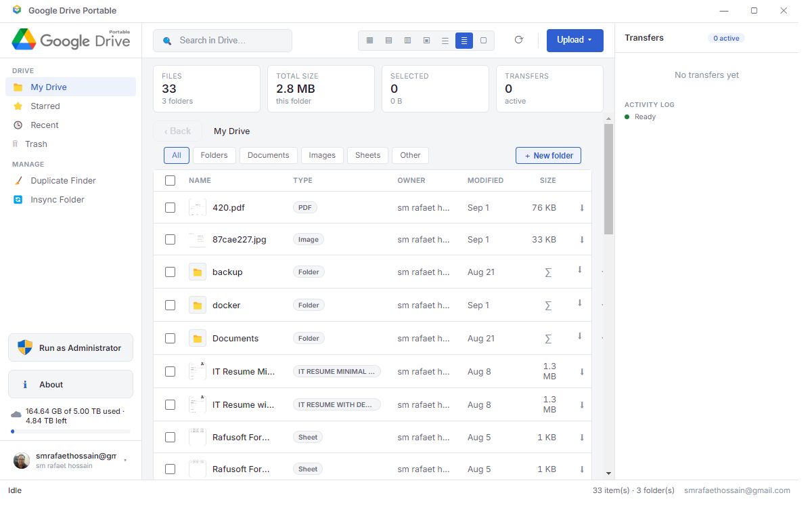Image resolution: width=812 pixels, height=508 pixels.
Task: Download the backup folder via its arrow icon
Action: [x=580, y=270]
